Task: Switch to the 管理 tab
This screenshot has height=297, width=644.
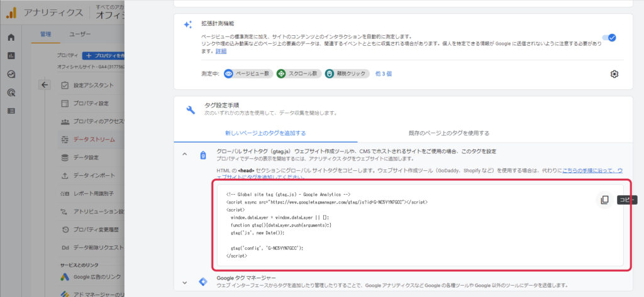Action: (x=45, y=35)
